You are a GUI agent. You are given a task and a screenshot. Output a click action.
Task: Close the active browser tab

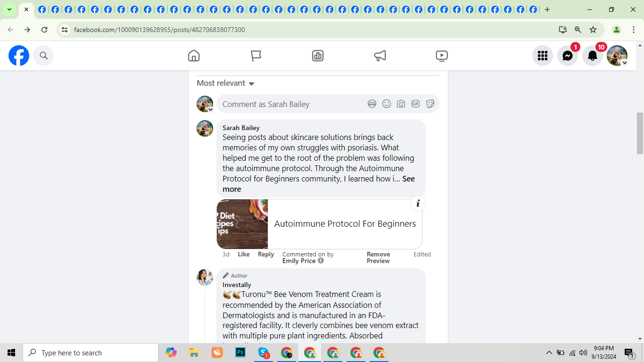click(x=26, y=9)
